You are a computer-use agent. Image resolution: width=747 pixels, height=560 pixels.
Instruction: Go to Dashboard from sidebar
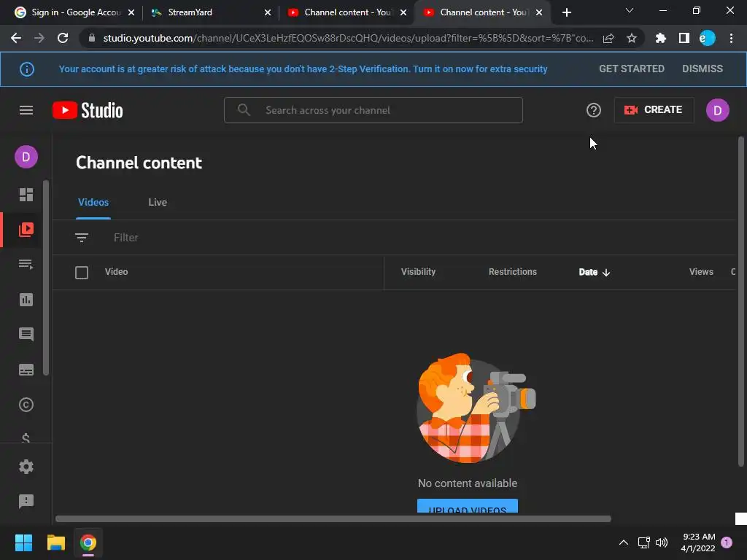[x=26, y=195]
